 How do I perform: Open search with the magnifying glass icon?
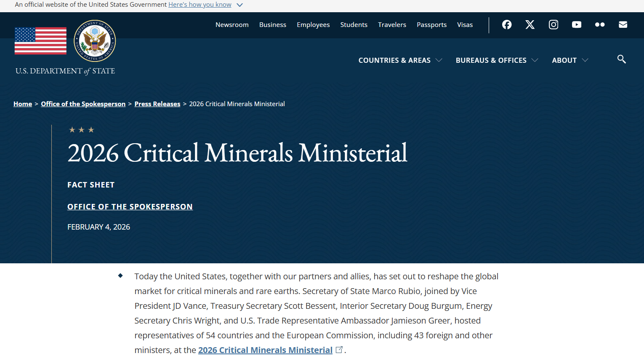click(x=621, y=59)
